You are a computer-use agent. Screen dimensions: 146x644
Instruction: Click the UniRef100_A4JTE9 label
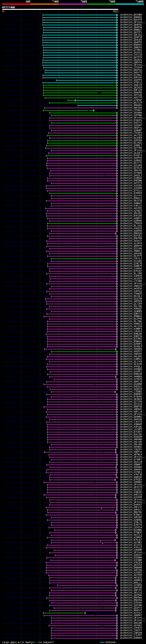[x=131, y=135]
